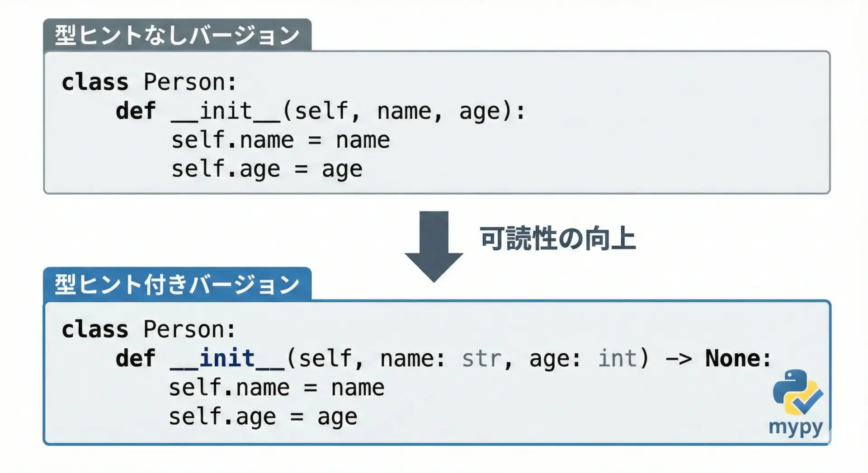The height and width of the screenshot is (473, 868).
Task: Select the 型ヒント付きバージョン header tab
Action: [177, 285]
